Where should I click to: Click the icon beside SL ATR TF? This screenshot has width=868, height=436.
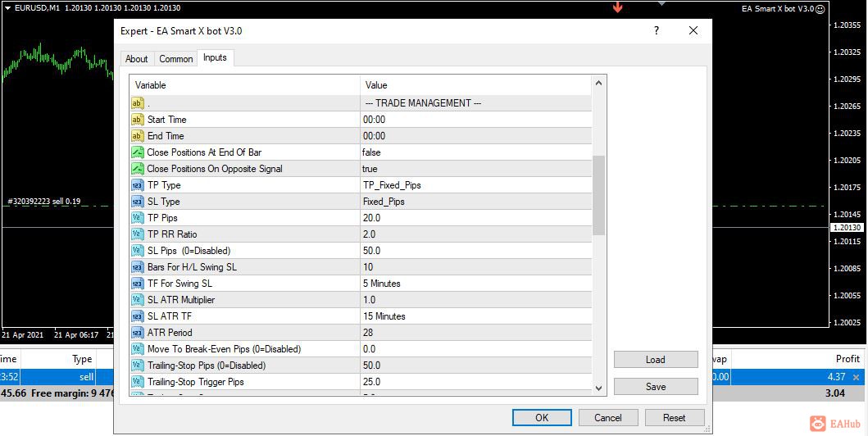coord(137,316)
